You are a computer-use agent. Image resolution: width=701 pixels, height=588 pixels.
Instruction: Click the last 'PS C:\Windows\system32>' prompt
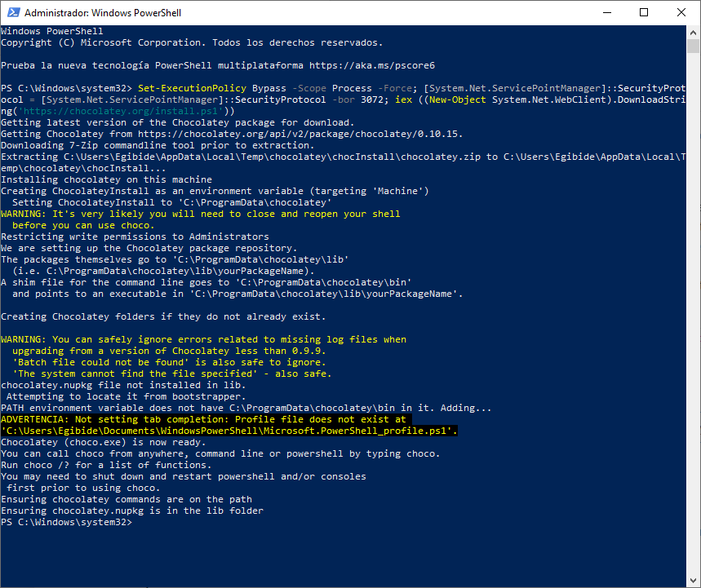[x=67, y=522]
